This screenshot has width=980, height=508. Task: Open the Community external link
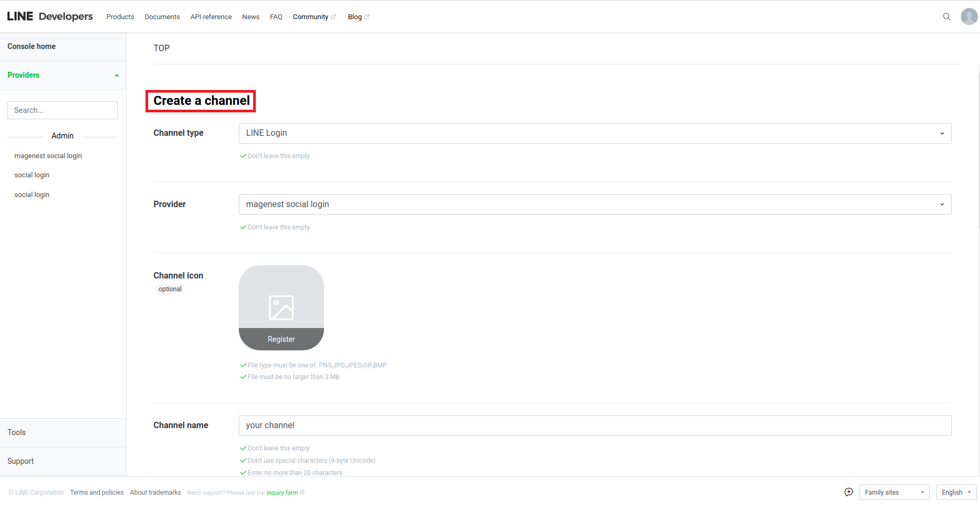point(314,17)
